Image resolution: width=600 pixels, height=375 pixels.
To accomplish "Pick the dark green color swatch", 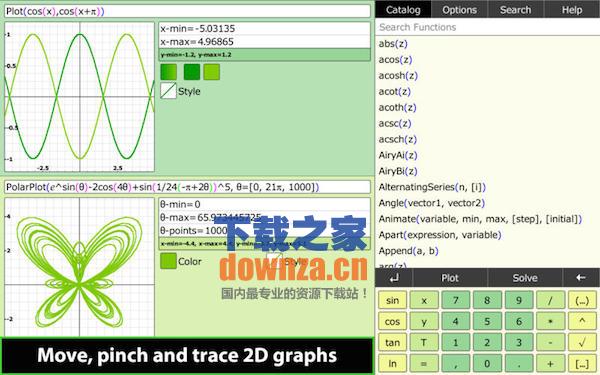I will pos(192,72).
